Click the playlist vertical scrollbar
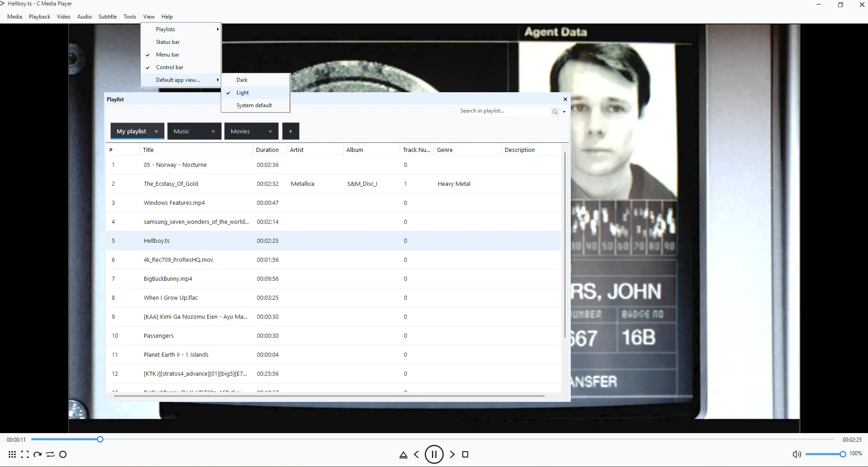The image size is (868, 467). click(564, 244)
